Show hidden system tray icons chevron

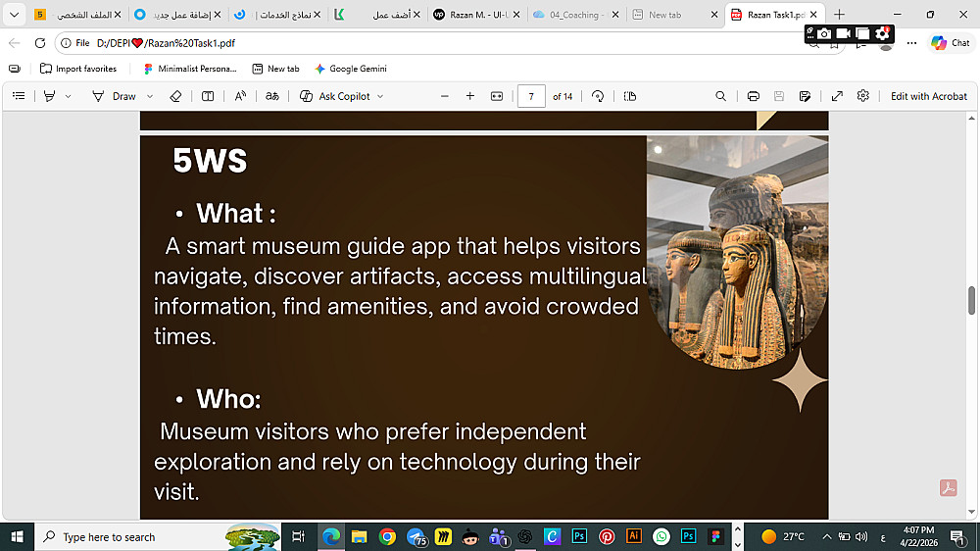[x=827, y=536]
